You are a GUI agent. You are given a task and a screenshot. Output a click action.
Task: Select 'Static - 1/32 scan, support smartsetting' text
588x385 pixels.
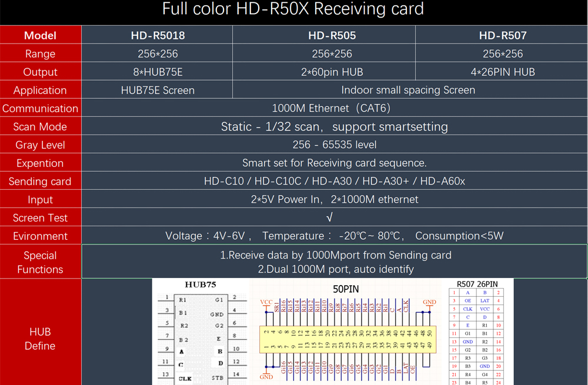pos(334,127)
